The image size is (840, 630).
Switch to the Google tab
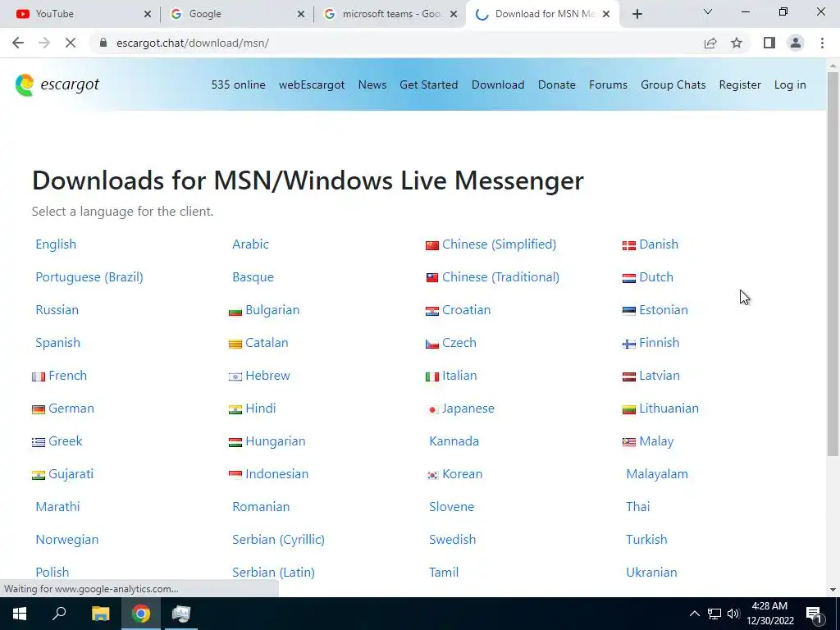point(235,14)
